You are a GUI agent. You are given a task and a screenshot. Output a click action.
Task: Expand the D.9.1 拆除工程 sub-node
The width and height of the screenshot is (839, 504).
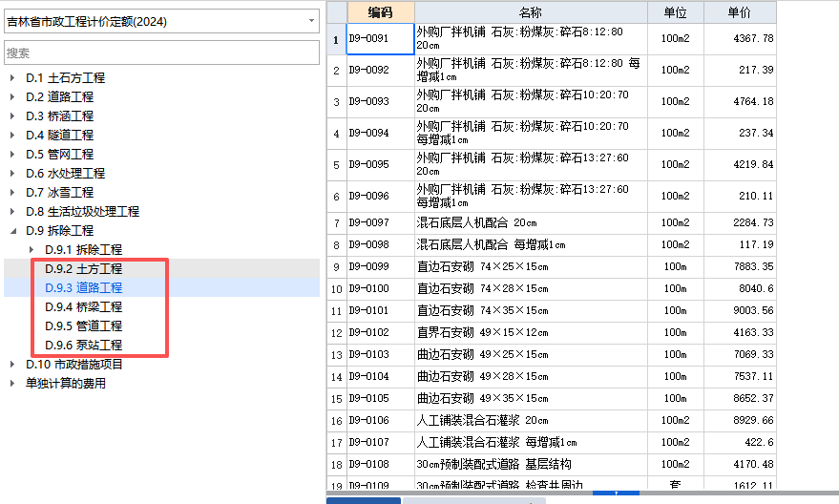click(31, 250)
